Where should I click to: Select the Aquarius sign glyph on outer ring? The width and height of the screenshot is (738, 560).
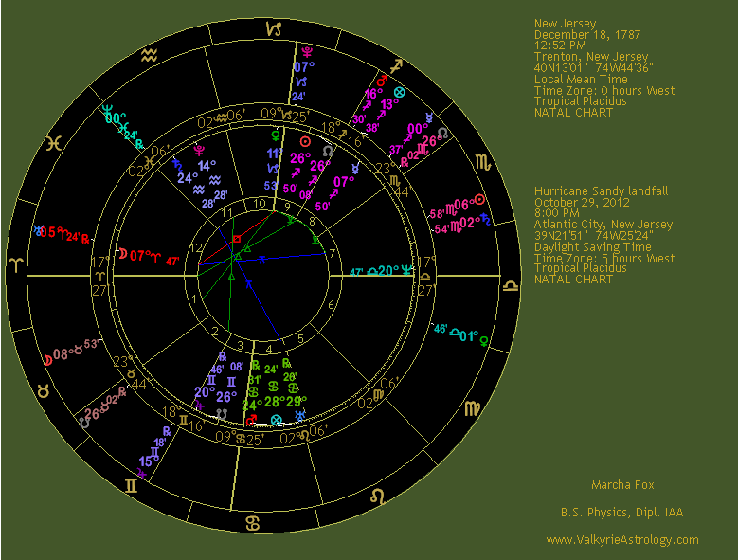147,56
